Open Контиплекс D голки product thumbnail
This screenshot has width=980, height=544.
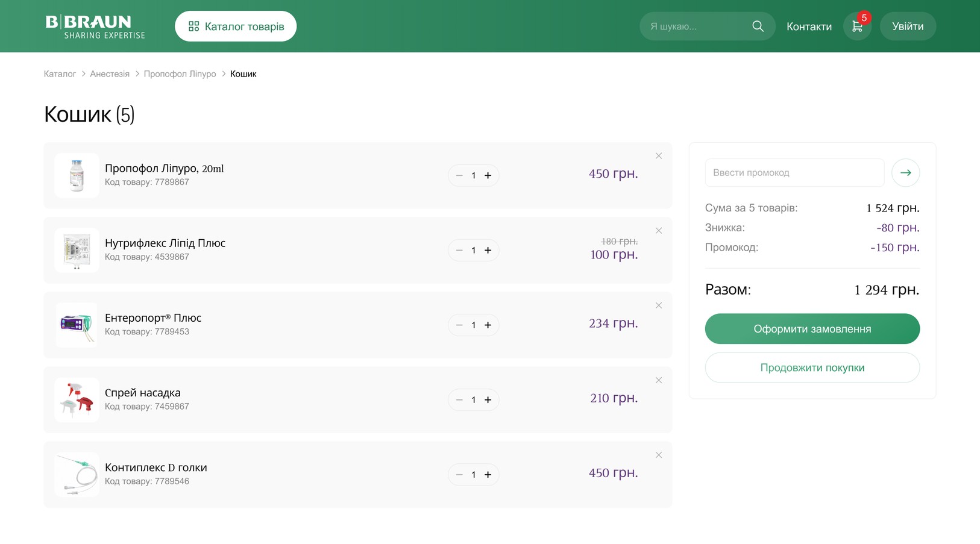pyautogui.click(x=77, y=474)
